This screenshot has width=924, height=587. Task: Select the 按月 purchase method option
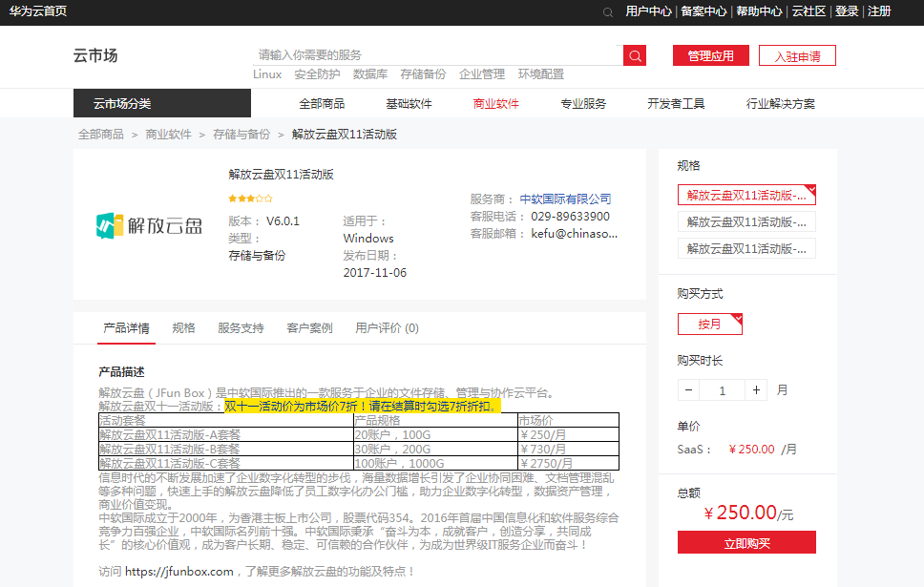[709, 324]
